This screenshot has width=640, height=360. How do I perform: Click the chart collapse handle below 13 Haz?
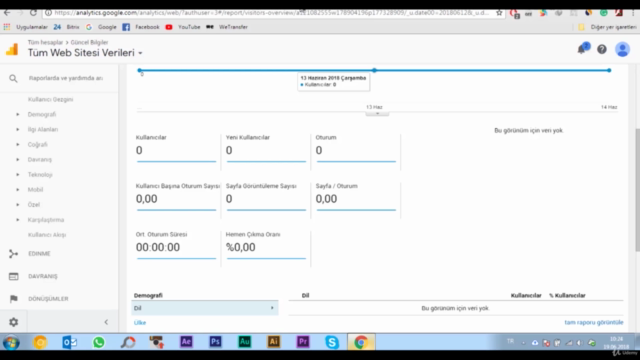pyautogui.click(x=377, y=113)
